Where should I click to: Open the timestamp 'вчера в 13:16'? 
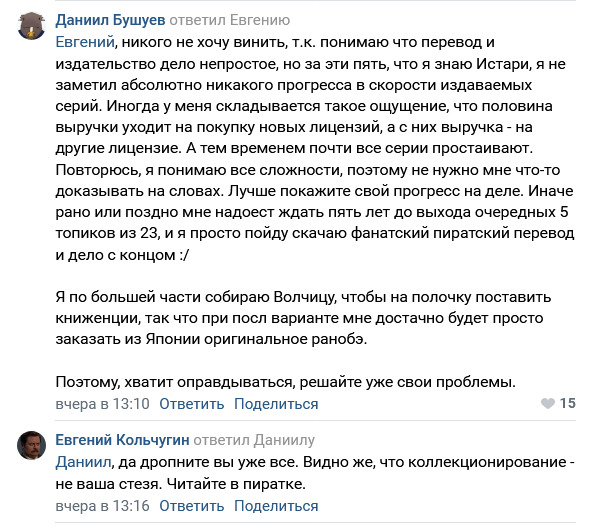[x=102, y=504]
